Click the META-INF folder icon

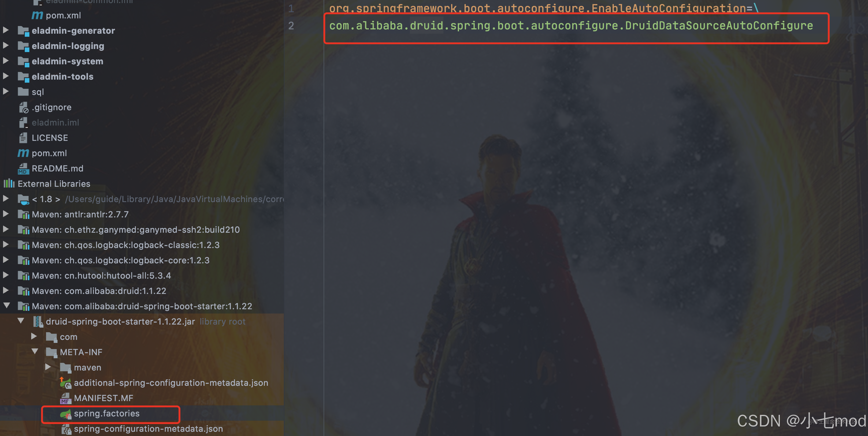pos(52,352)
